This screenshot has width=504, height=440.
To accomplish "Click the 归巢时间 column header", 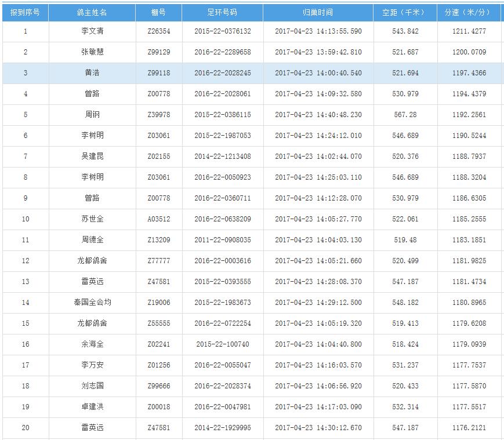I will [318, 12].
